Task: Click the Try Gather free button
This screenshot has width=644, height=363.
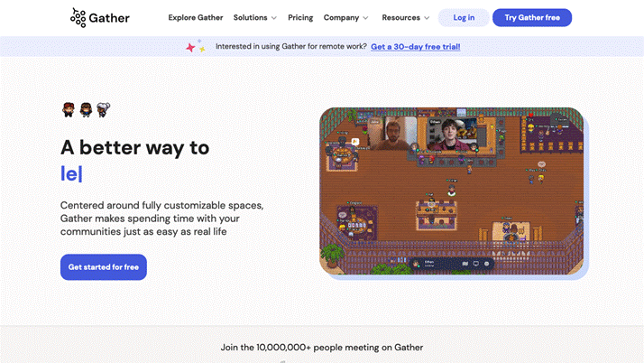Action: 532,18
